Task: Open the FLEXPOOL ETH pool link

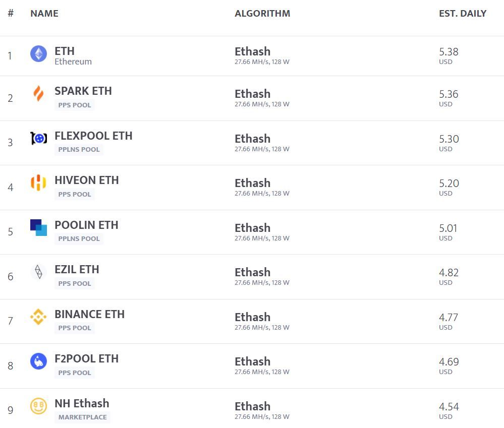Action: tap(93, 136)
